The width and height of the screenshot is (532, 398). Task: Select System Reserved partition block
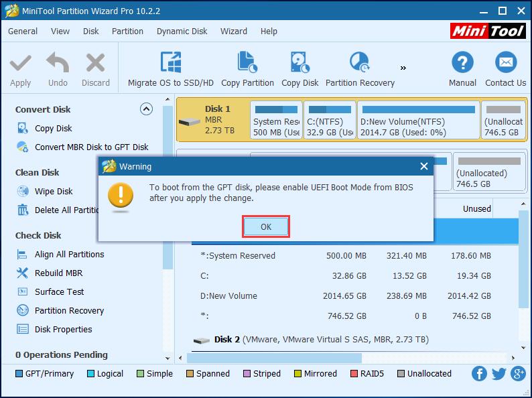tap(276, 120)
